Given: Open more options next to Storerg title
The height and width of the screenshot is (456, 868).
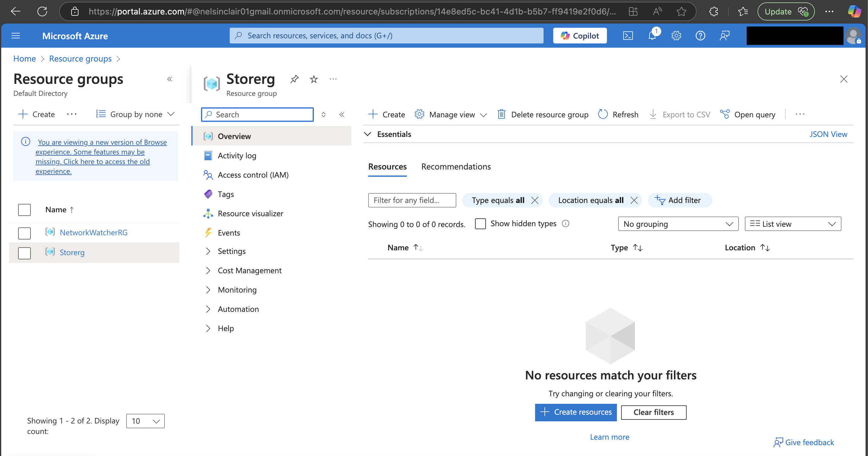Looking at the screenshot, I should [333, 79].
